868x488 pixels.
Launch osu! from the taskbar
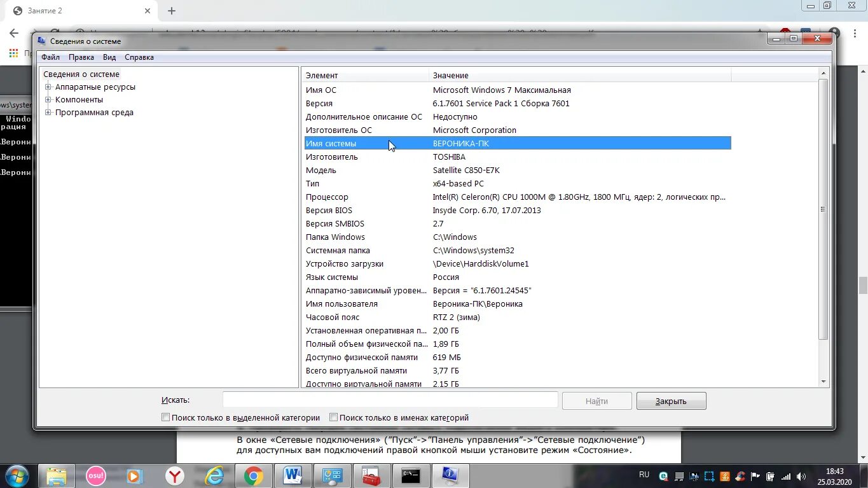click(x=96, y=475)
